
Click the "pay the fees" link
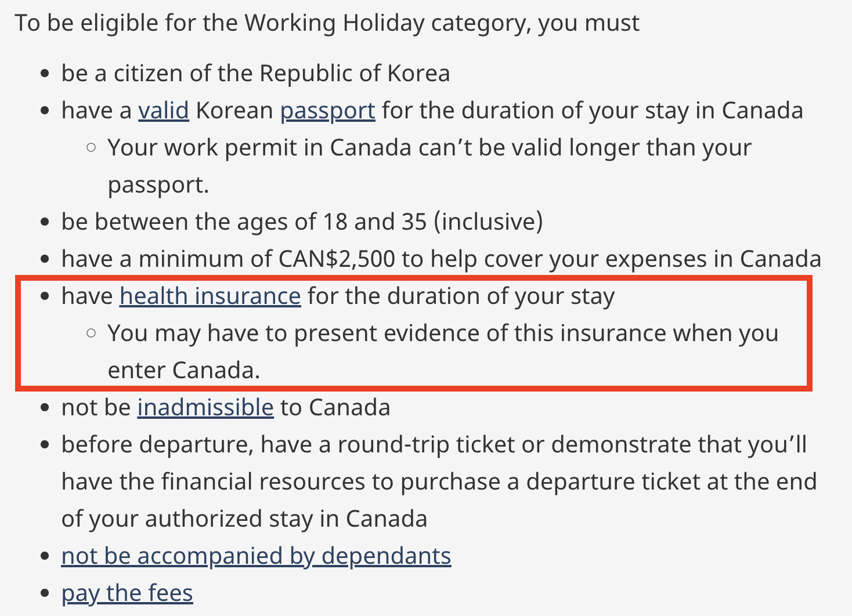(x=127, y=593)
